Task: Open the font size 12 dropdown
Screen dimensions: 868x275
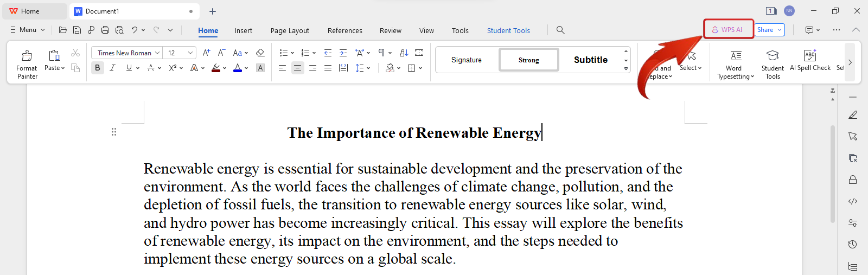Action: (x=190, y=53)
